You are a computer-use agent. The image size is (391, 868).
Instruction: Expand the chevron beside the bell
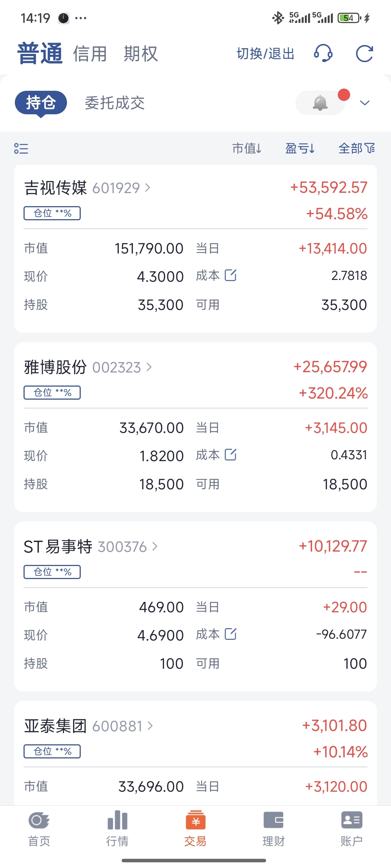[x=365, y=103]
